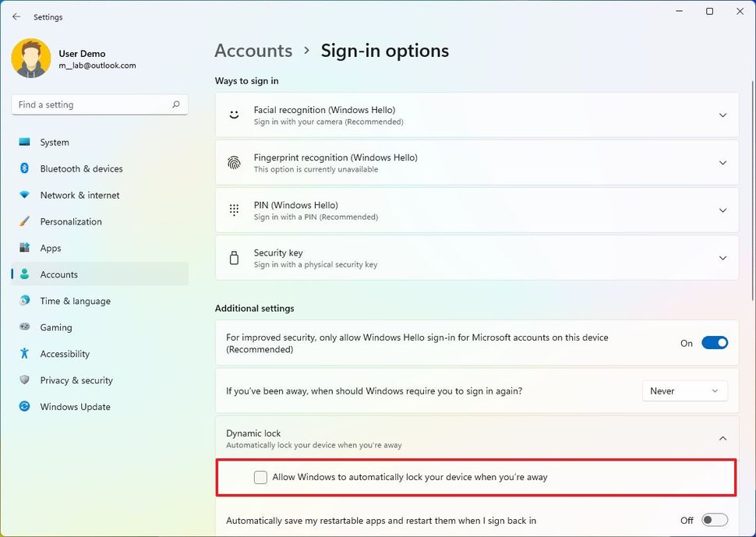Select the Facial recognition camera icon
The height and width of the screenshot is (537, 756).
tap(234, 115)
